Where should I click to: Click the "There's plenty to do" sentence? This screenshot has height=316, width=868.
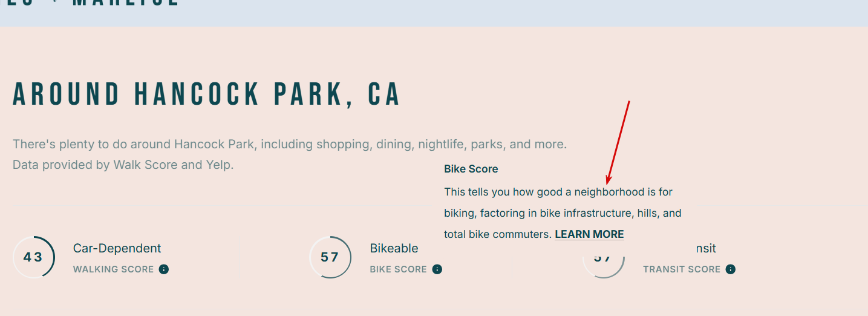click(x=290, y=145)
